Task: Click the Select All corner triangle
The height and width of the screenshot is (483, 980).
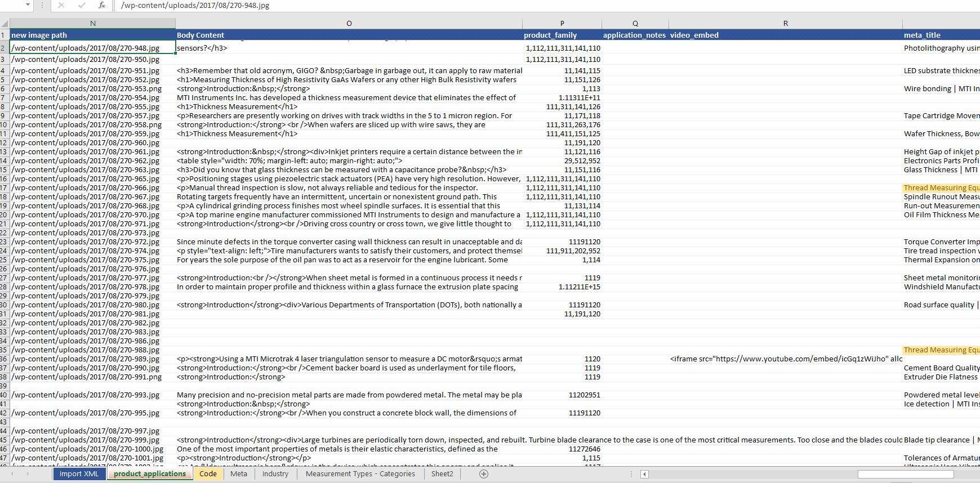Action: coord(5,24)
